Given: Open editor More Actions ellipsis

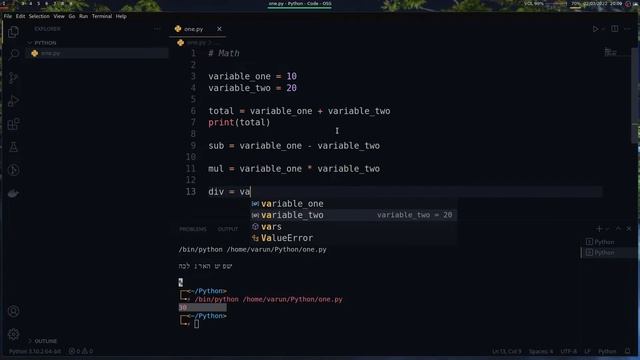Looking at the screenshot, I should click(x=627, y=29).
